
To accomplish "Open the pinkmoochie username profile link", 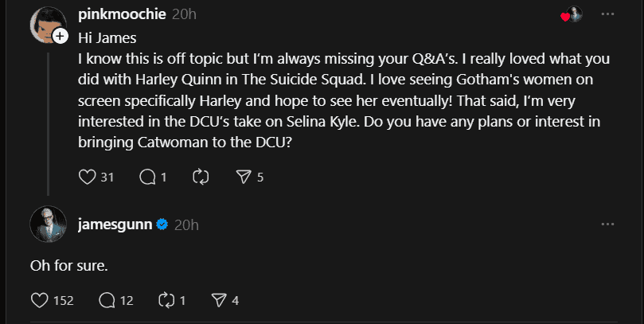I will point(123,15).
